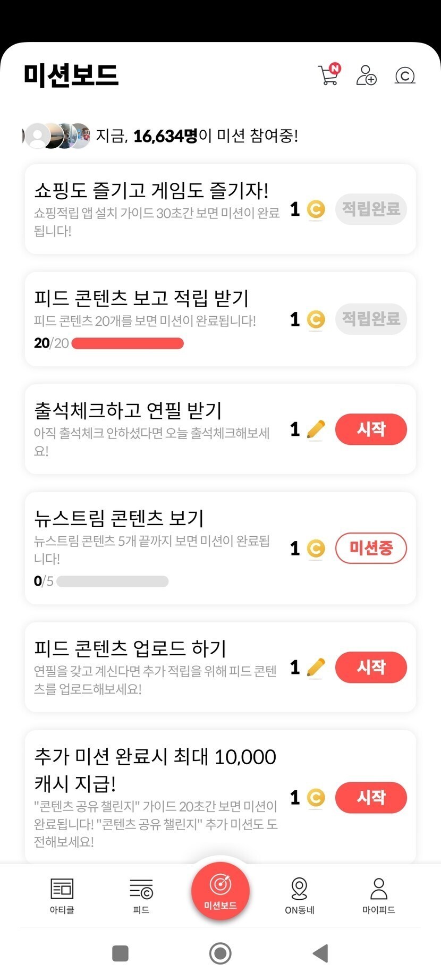The width and height of the screenshot is (441, 980).
Task: Switch to the 아티클 tab
Action: point(62,895)
